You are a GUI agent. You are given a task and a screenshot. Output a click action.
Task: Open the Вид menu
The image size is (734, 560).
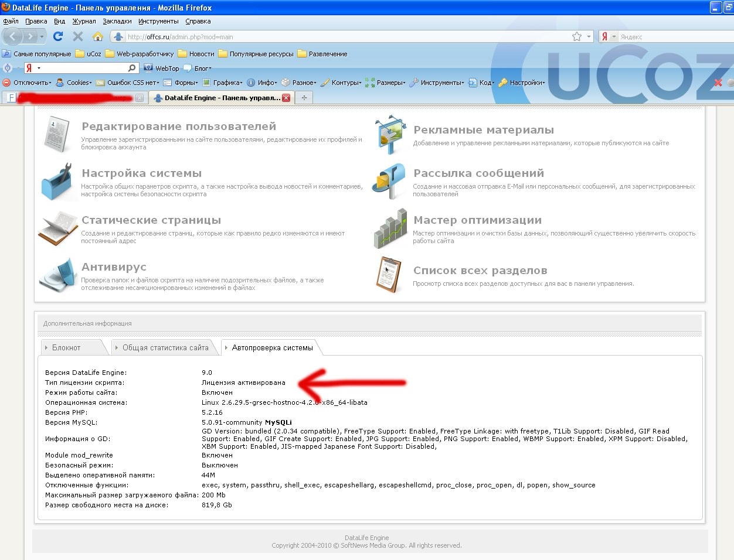click(x=60, y=21)
